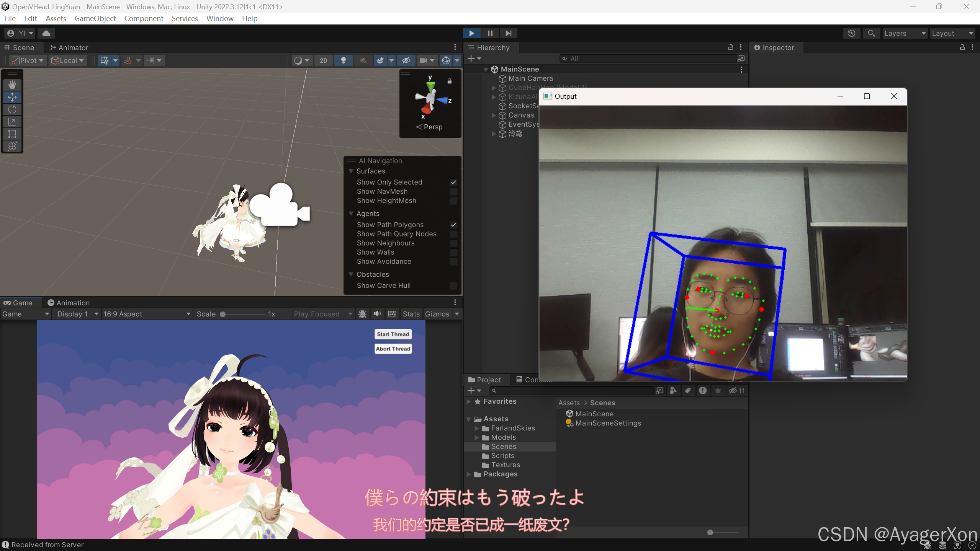Image resolution: width=980 pixels, height=551 pixels.
Task: Click the Abort Thread button
Action: click(393, 349)
